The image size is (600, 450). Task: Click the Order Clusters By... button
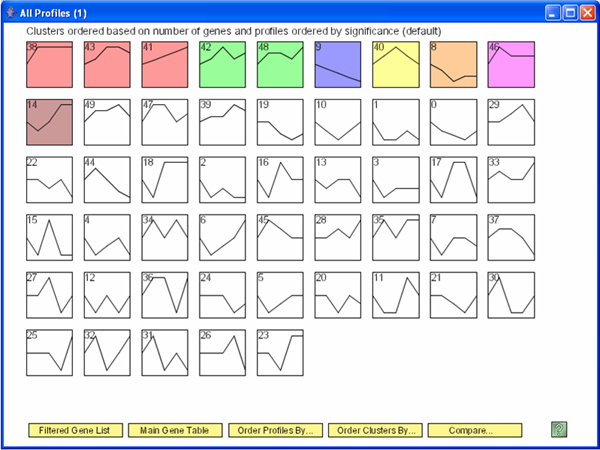click(x=375, y=430)
